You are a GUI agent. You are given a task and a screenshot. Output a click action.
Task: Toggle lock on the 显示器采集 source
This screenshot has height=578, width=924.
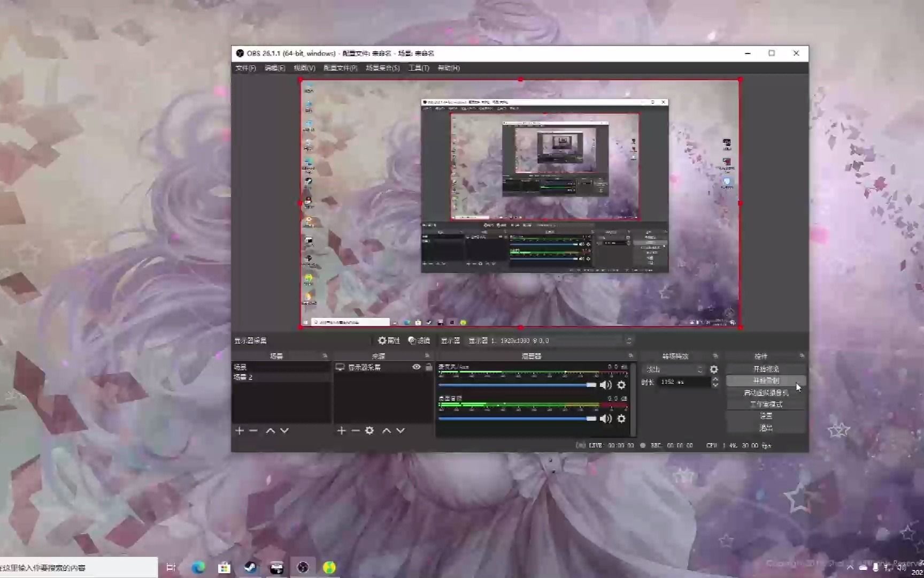point(429,367)
